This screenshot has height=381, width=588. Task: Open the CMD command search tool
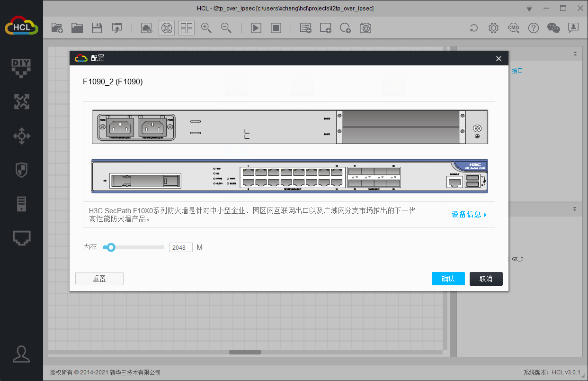point(514,27)
